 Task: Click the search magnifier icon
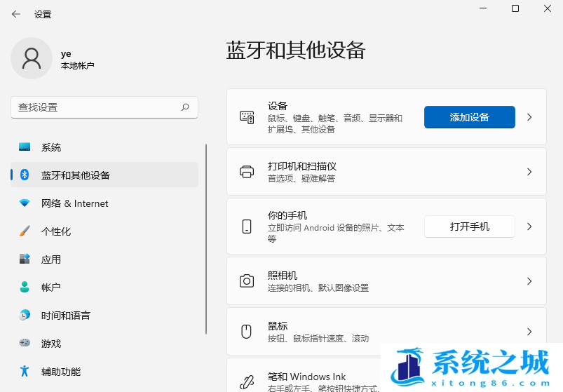click(185, 107)
